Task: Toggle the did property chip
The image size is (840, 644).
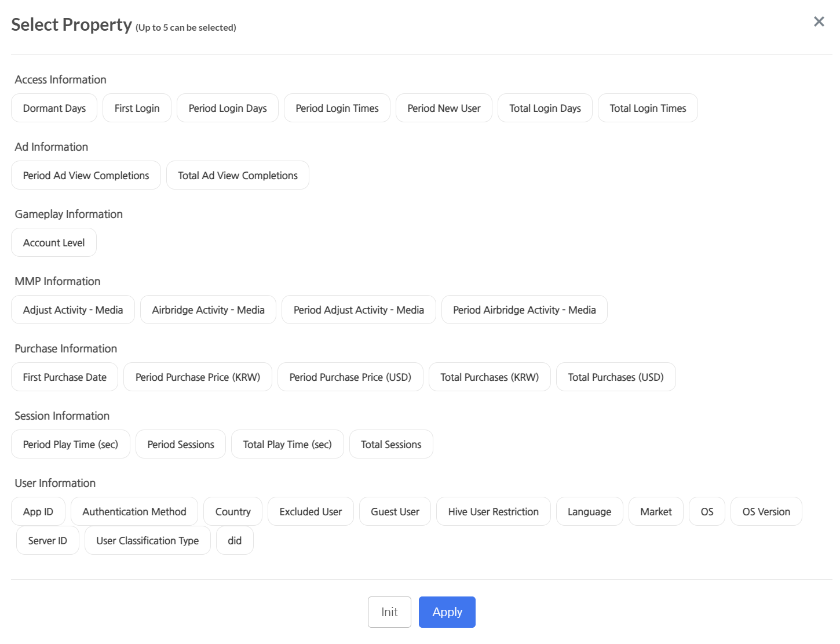Action: 235,541
